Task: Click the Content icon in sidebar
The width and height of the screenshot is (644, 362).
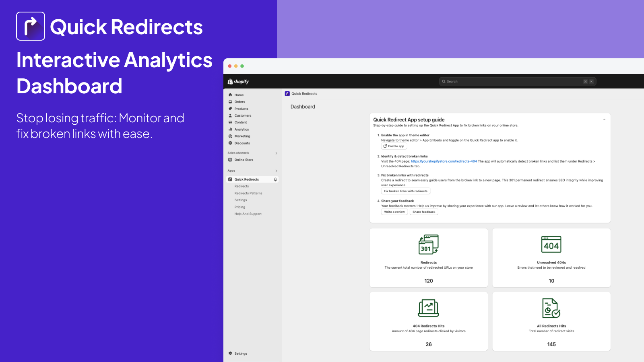Action: coord(230,122)
